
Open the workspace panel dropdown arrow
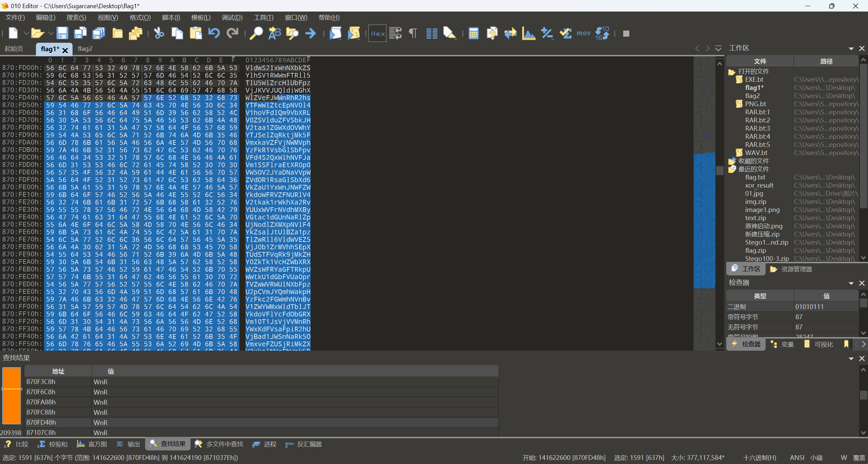(851, 49)
